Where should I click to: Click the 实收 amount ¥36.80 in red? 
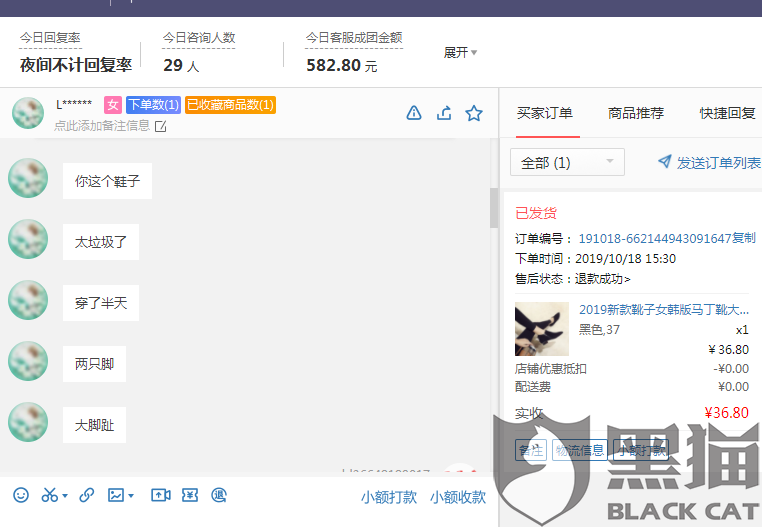pyautogui.click(x=727, y=413)
